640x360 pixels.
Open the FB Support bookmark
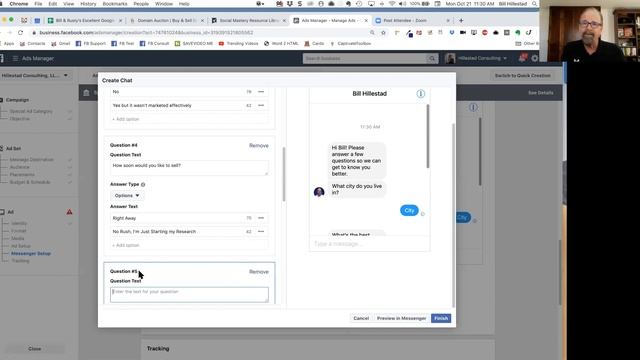[91, 43]
